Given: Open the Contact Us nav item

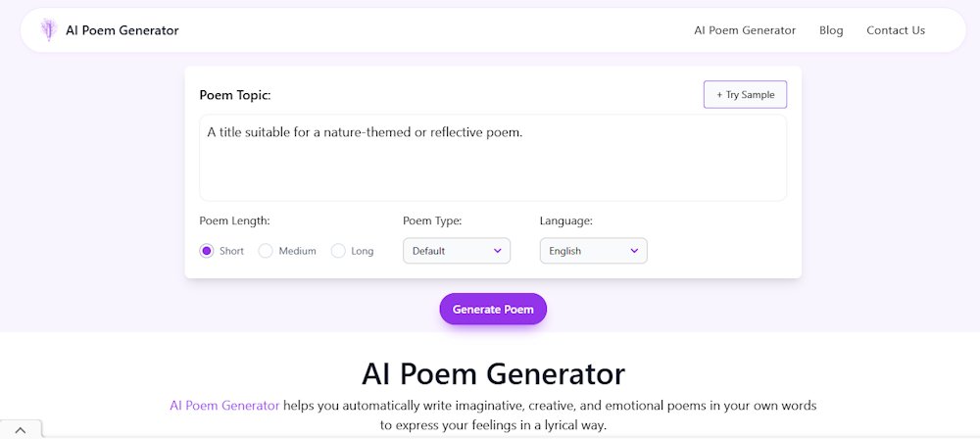Looking at the screenshot, I should (x=896, y=30).
